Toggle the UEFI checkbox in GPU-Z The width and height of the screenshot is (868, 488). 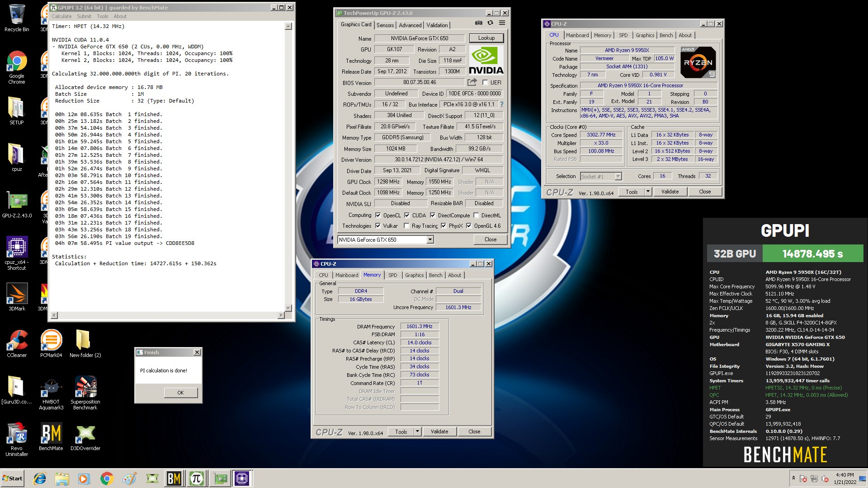pos(485,83)
